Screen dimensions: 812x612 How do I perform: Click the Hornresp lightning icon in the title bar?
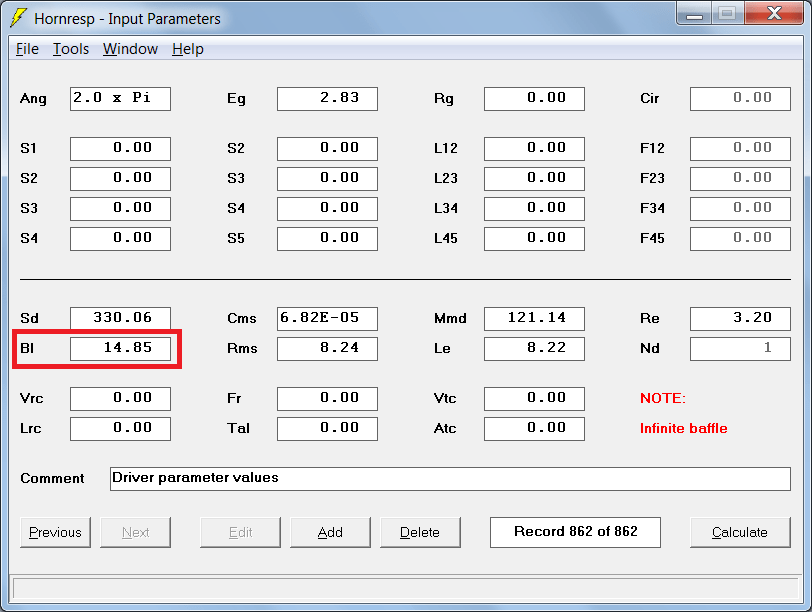[19, 18]
